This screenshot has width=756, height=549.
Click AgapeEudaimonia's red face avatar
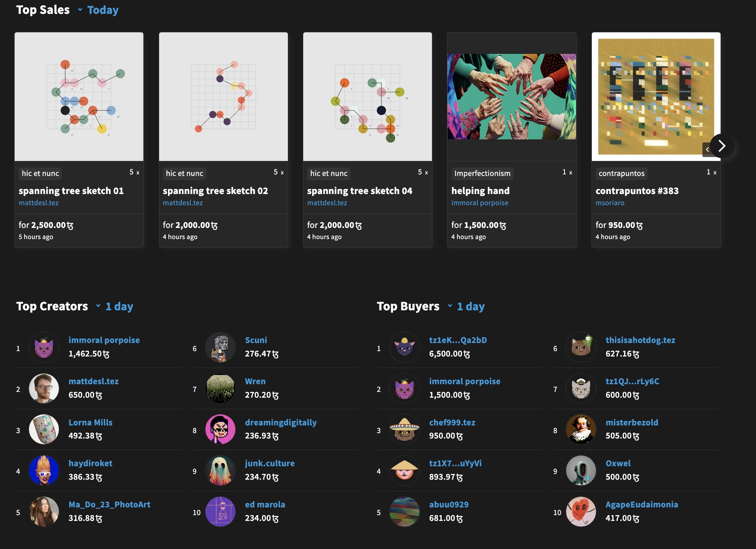pyautogui.click(x=581, y=512)
